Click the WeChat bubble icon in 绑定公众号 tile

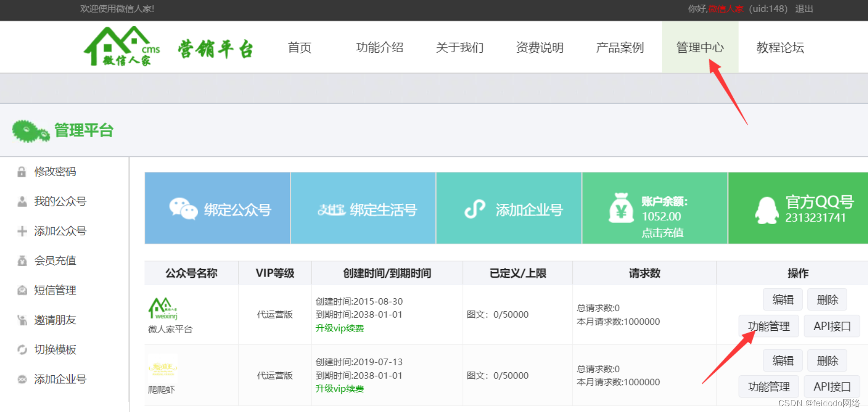[x=183, y=209]
